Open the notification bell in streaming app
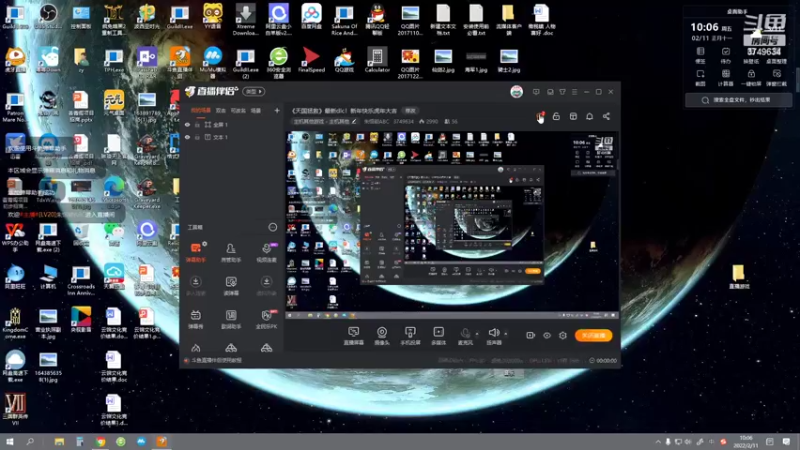The image size is (800, 450). coord(589,116)
